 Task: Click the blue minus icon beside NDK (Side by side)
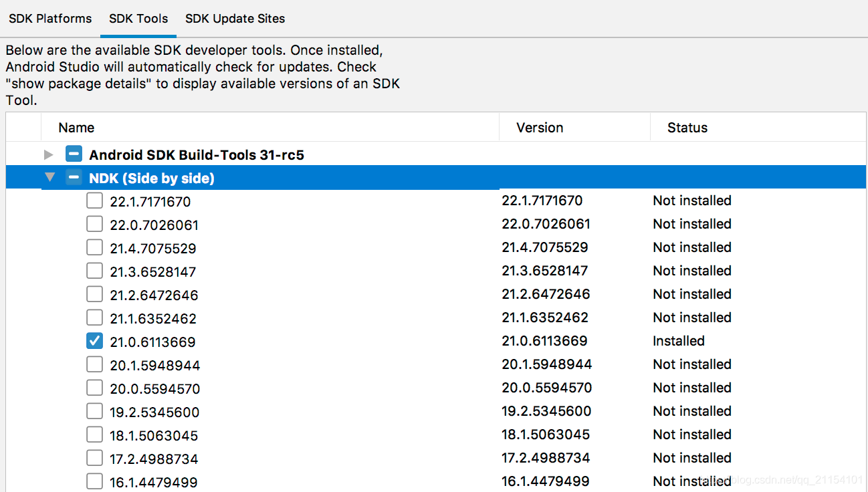click(74, 178)
